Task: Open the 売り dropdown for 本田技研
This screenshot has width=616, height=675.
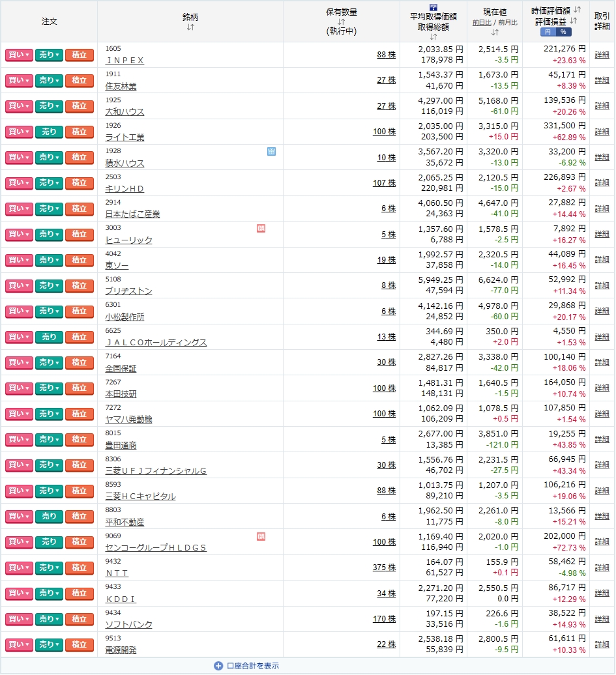Action: (49, 388)
